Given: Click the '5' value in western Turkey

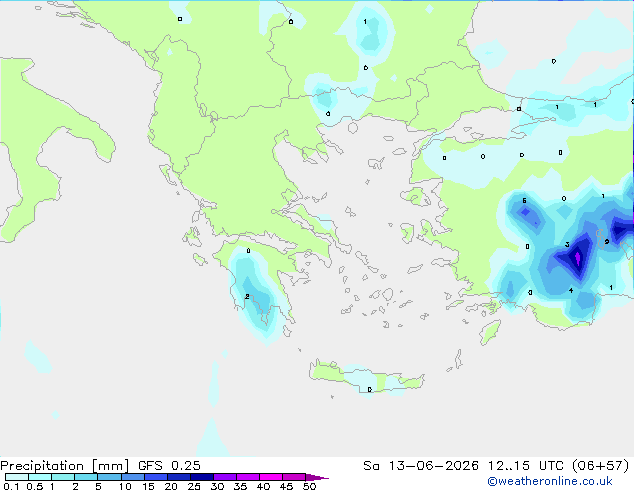Looking at the screenshot, I should [x=524, y=201].
